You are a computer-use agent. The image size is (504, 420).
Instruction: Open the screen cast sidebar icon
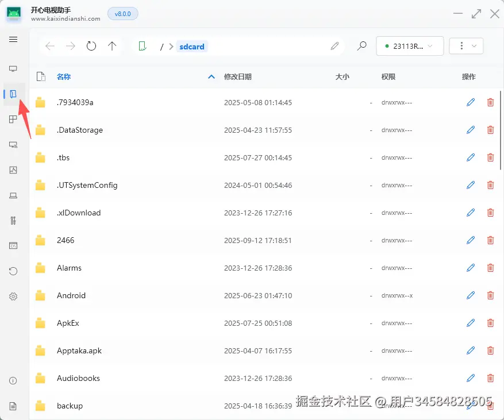tap(13, 145)
